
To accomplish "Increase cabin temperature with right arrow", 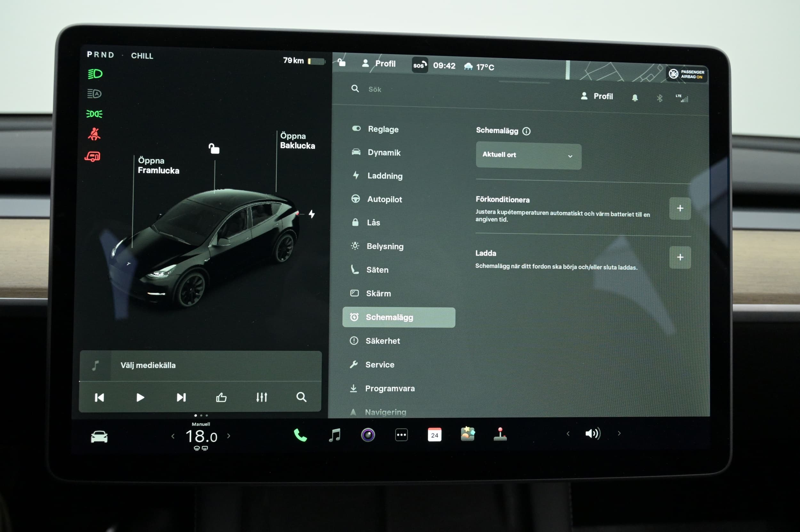I will tap(229, 436).
